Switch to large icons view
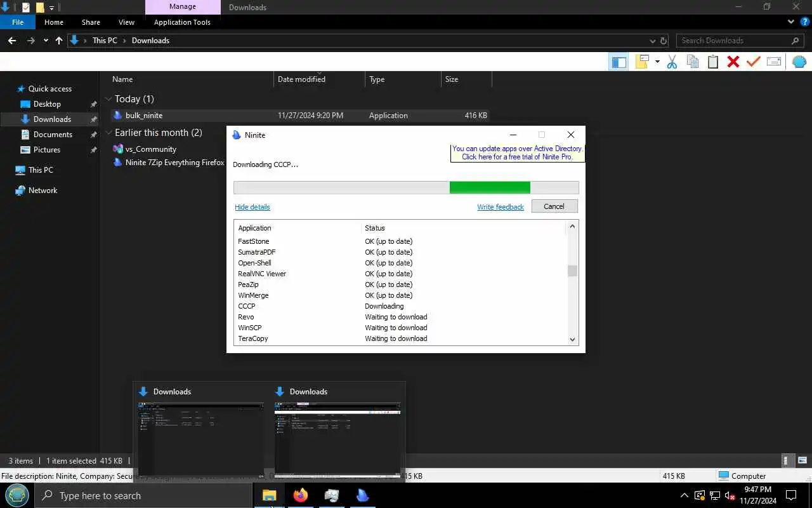This screenshot has height=508, width=812. [x=802, y=461]
